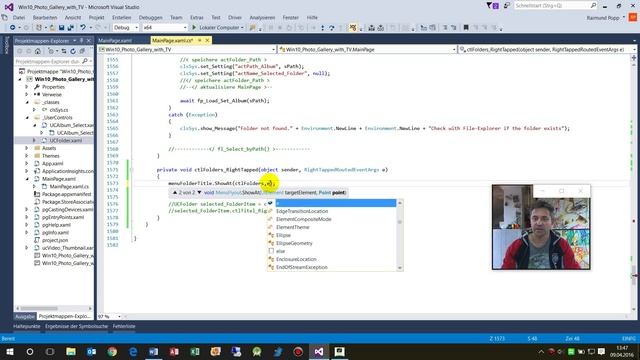Open Microsoft Edge from the taskbar

pos(133,351)
